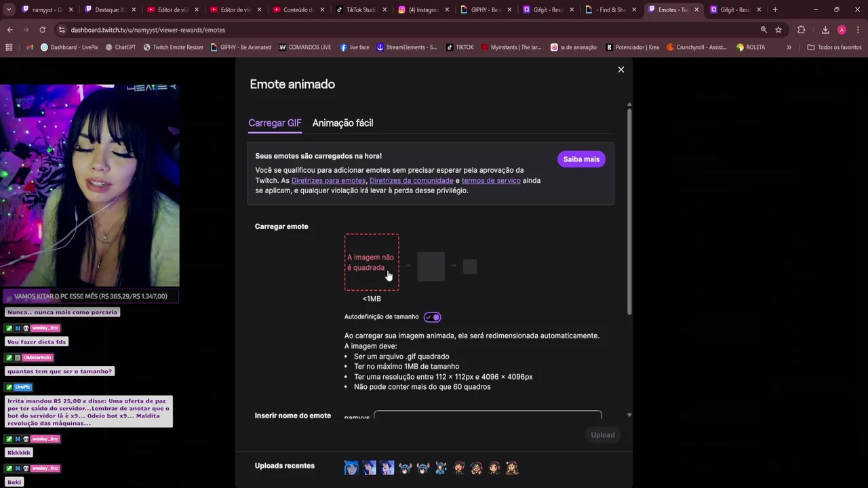Open Todos os favoritos folder
Viewport: 868px width, 488px height.
coord(834,47)
